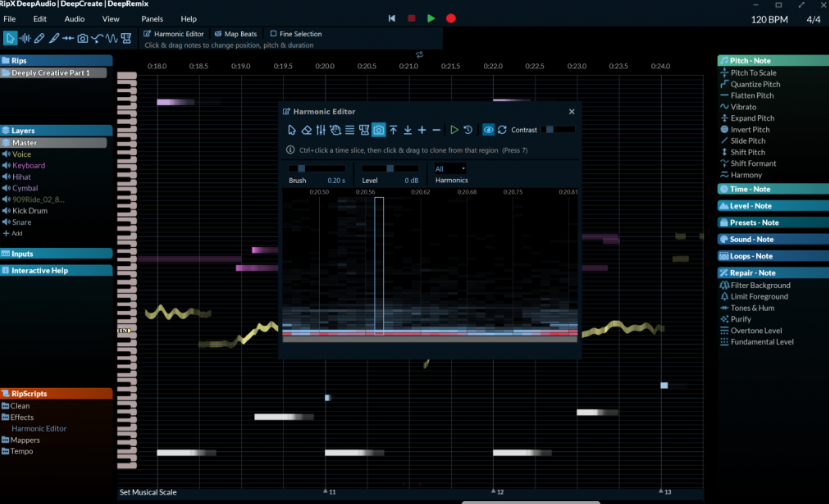The image size is (829, 504).
Task: Select the pointer tool in Harmonic Editor
Action: [292, 130]
